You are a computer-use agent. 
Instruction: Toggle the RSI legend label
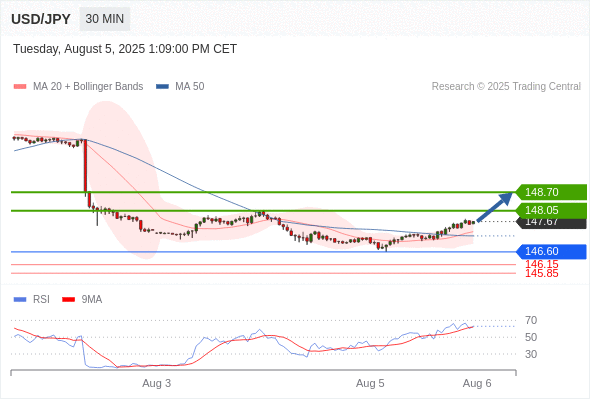coord(41,300)
